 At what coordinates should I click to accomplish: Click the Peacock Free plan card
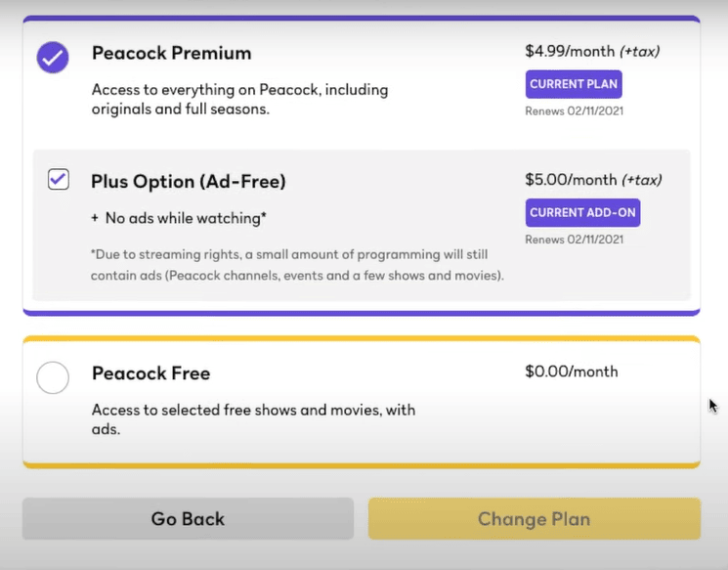coord(362,402)
